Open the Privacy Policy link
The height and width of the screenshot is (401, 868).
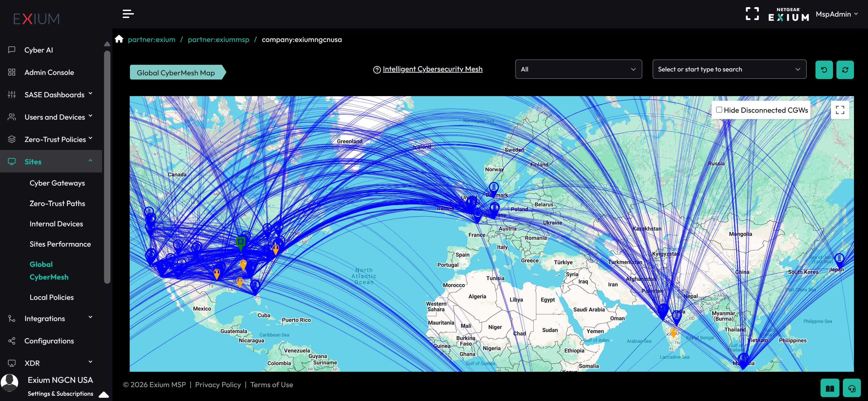(218, 384)
